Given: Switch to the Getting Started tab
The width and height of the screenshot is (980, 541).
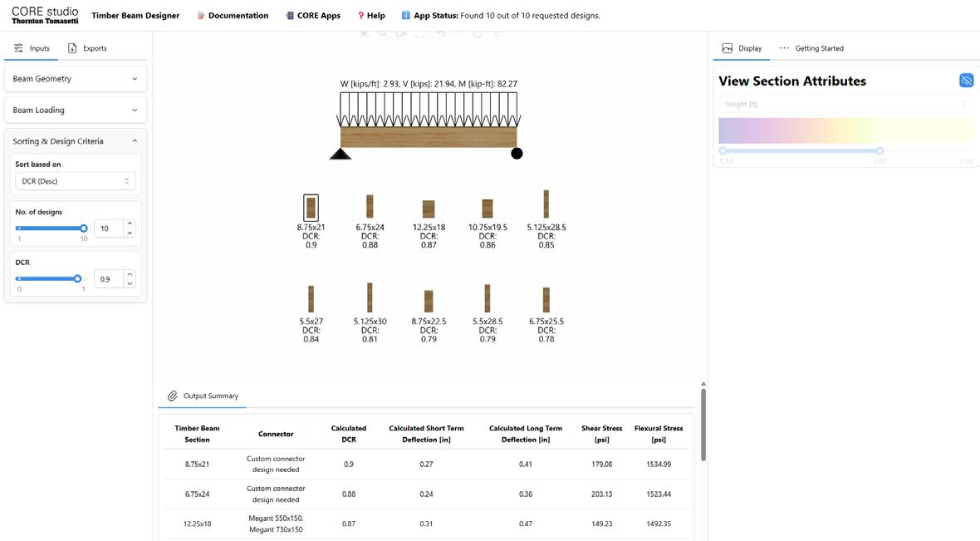Looking at the screenshot, I should coord(811,48).
